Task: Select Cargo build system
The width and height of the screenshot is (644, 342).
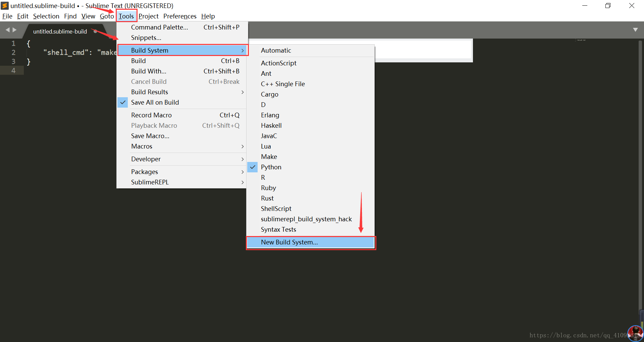Action: 311,94
